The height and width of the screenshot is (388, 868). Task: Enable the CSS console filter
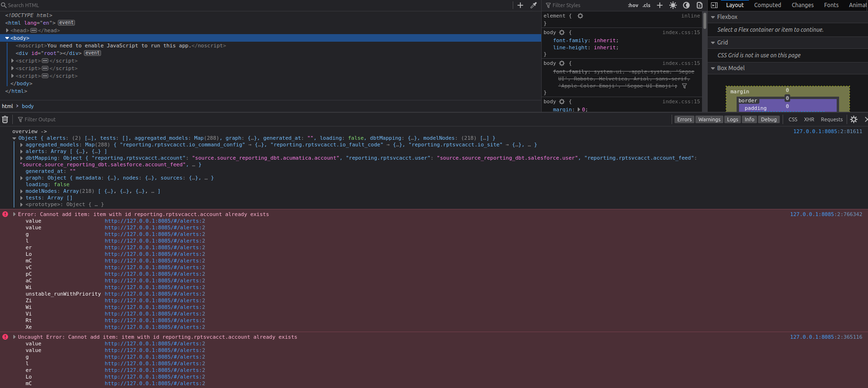(793, 119)
